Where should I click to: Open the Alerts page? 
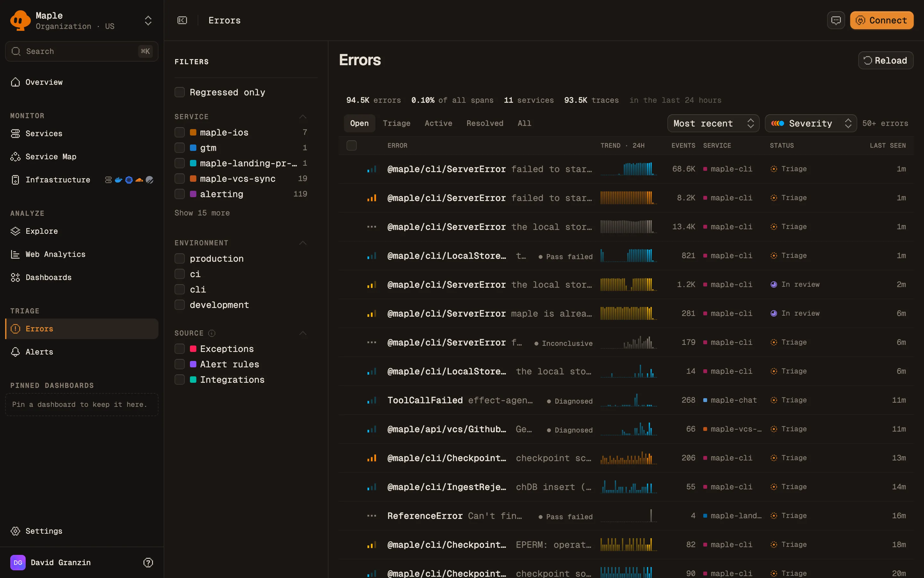82,352
